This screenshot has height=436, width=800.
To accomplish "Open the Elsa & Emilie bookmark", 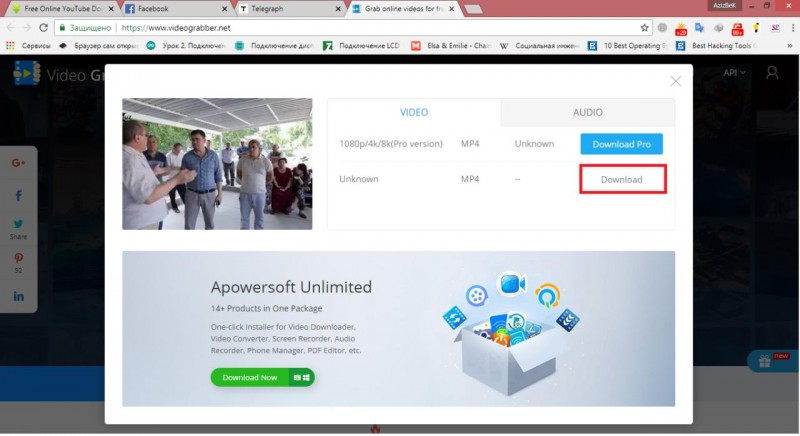I will tap(452, 46).
